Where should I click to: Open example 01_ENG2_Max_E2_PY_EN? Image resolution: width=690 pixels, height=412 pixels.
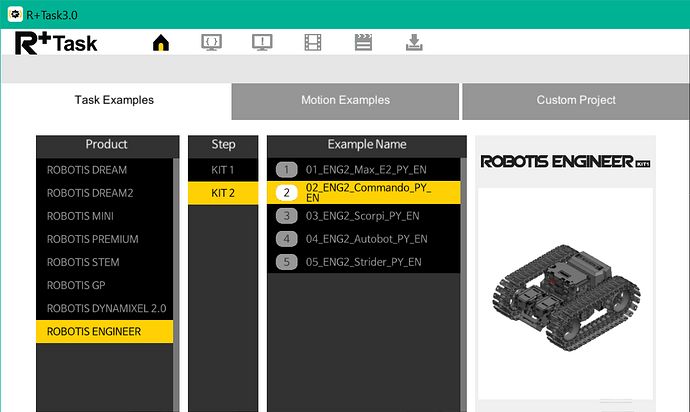click(x=364, y=170)
